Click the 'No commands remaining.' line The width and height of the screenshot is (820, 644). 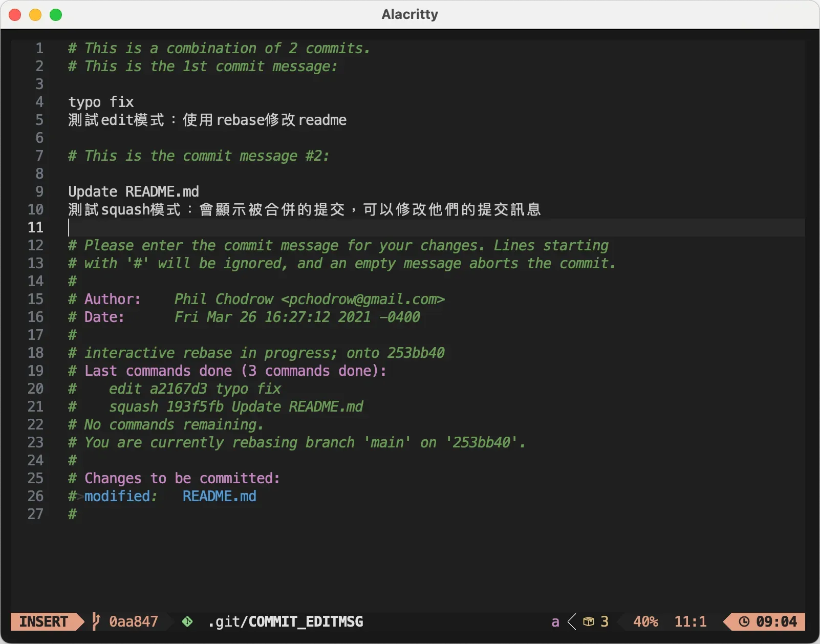click(166, 424)
